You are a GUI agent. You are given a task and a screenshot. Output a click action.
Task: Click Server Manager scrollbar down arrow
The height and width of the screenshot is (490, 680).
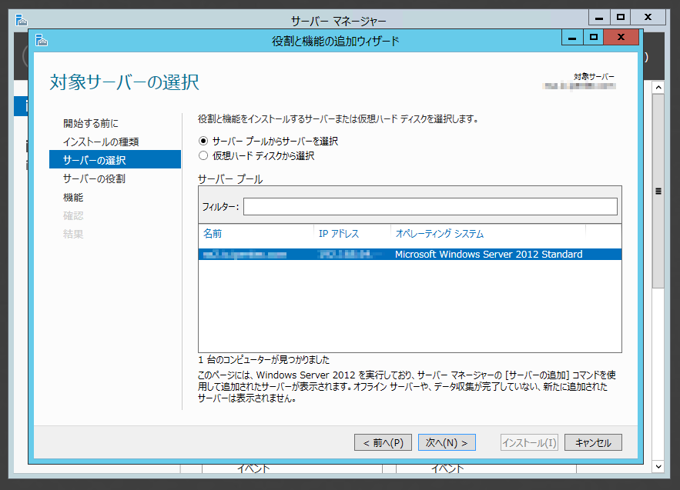point(658,467)
